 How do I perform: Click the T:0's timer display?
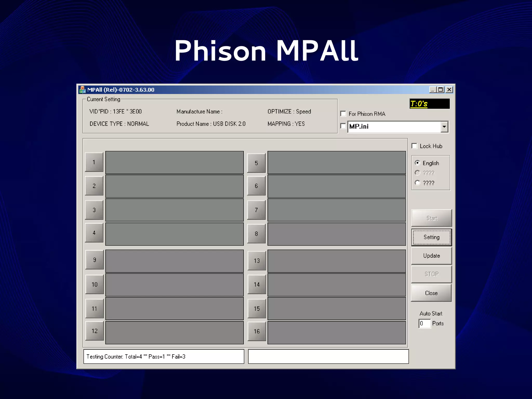[430, 104]
